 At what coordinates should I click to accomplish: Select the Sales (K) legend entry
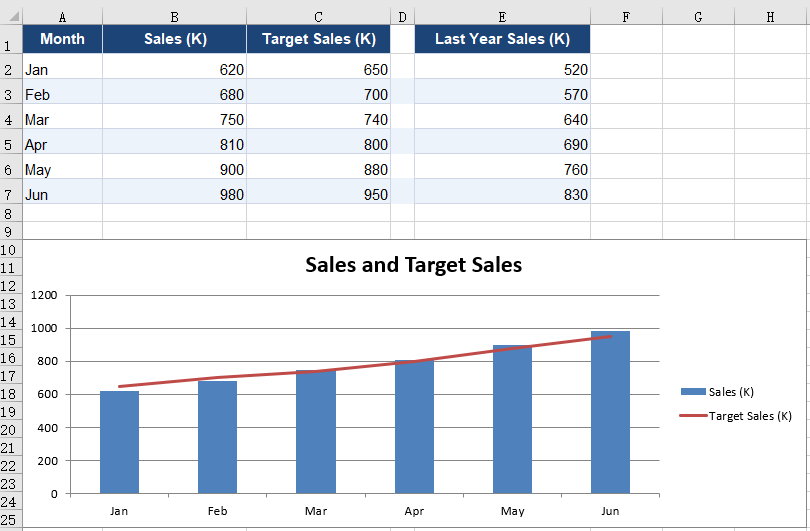click(718, 392)
